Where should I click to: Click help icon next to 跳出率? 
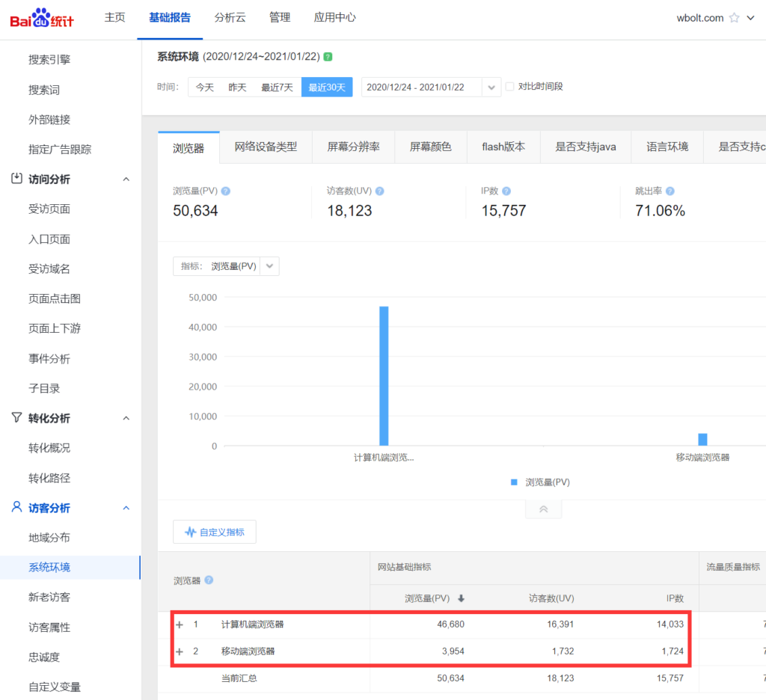click(670, 191)
